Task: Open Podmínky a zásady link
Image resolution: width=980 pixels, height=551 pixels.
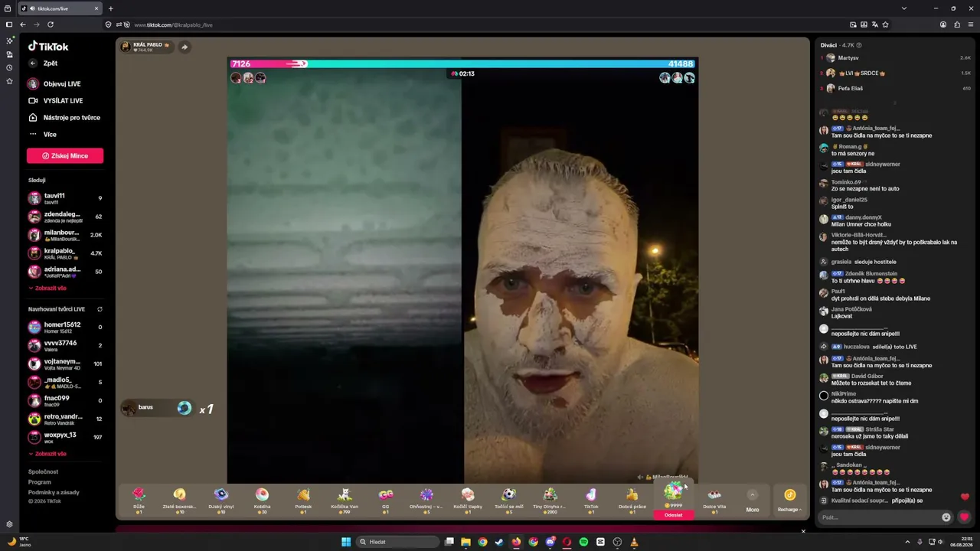Action: coord(54,492)
